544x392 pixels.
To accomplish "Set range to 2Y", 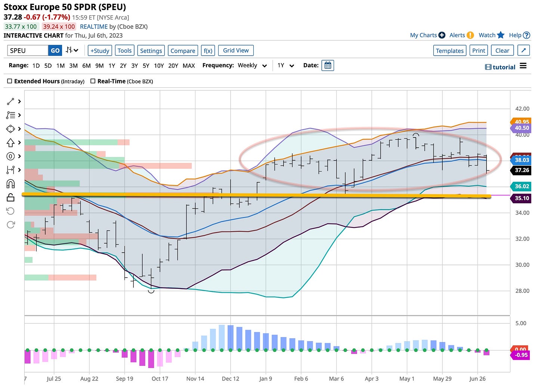I will pos(123,65).
